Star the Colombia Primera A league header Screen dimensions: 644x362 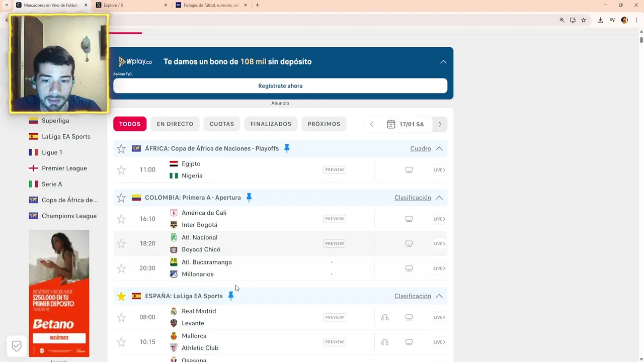pyautogui.click(x=121, y=198)
